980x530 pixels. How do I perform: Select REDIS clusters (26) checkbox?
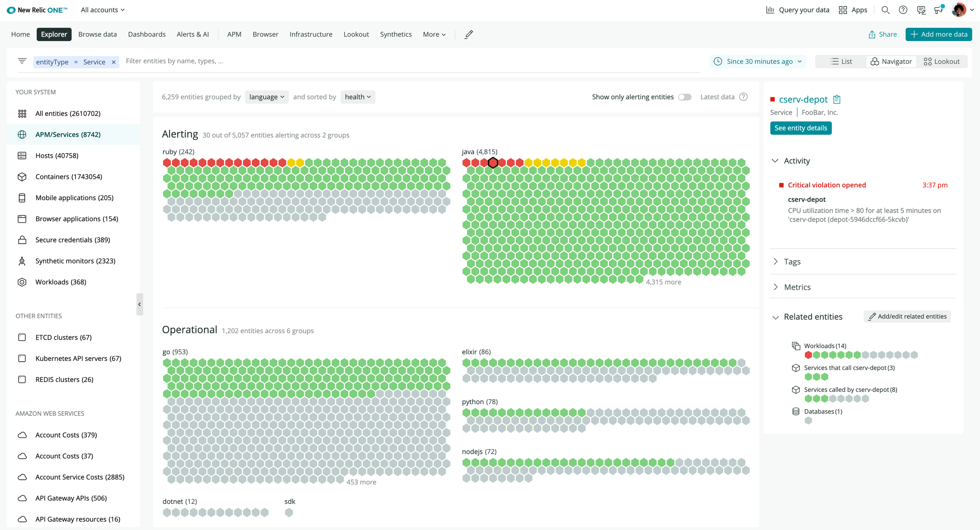click(x=22, y=379)
